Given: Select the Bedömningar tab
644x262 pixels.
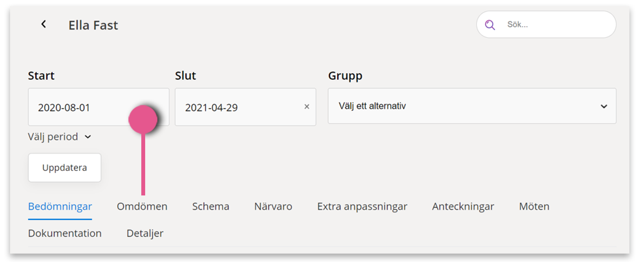Looking at the screenshot, I should [x=60, y=206].
